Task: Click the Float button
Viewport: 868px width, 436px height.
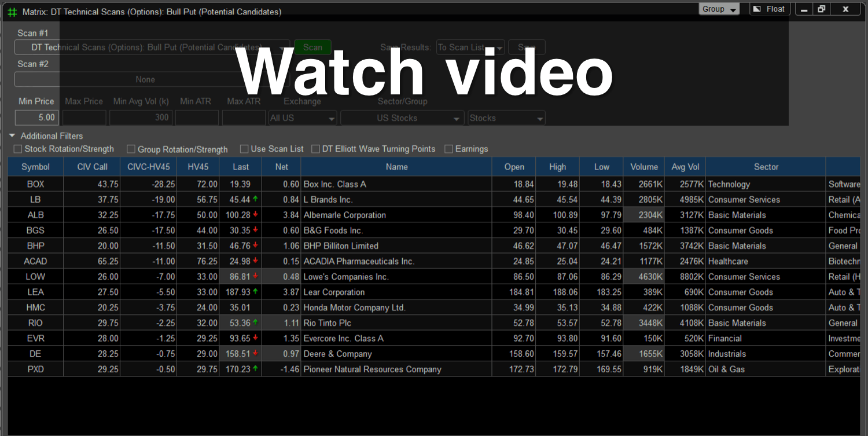Action: [x=769, y=9]
